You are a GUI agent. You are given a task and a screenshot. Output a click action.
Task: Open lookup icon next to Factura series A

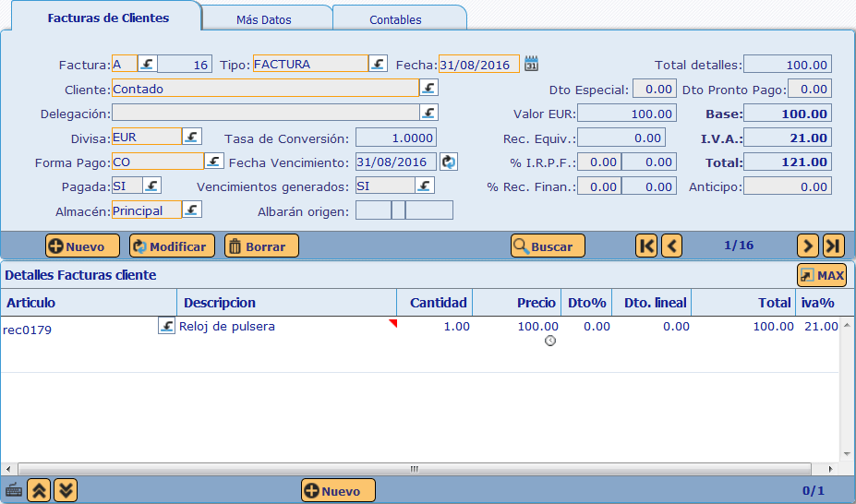(x=147, y=64)
